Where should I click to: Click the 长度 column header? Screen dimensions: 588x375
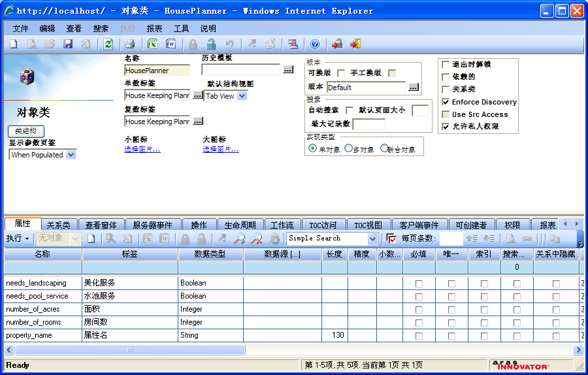(x=334, y=254)
